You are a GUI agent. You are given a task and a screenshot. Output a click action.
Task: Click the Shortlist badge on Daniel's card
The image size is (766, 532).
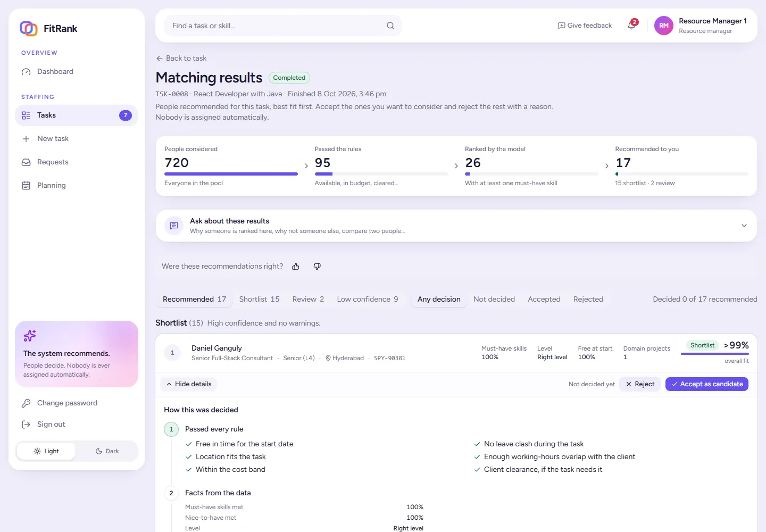(x=702, y=345)
